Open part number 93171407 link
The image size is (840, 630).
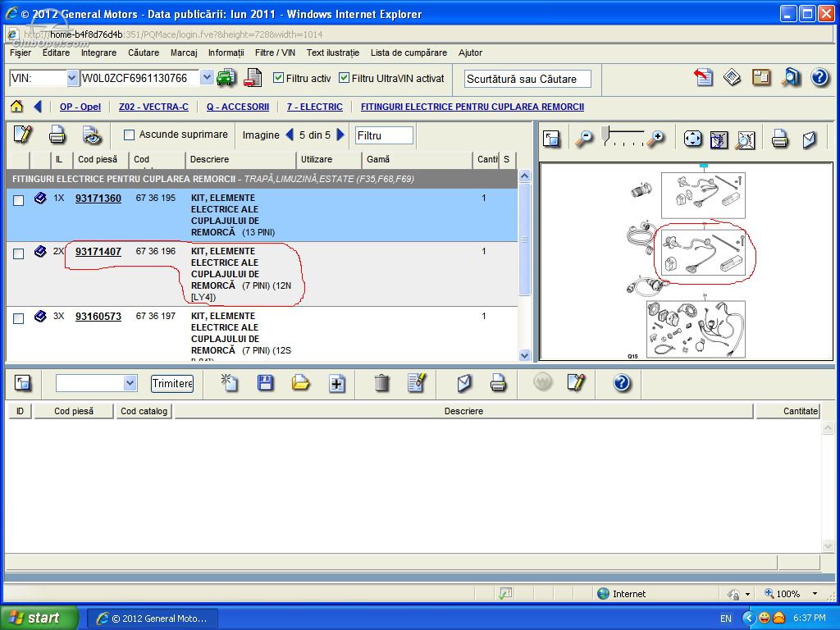point(98,251)
